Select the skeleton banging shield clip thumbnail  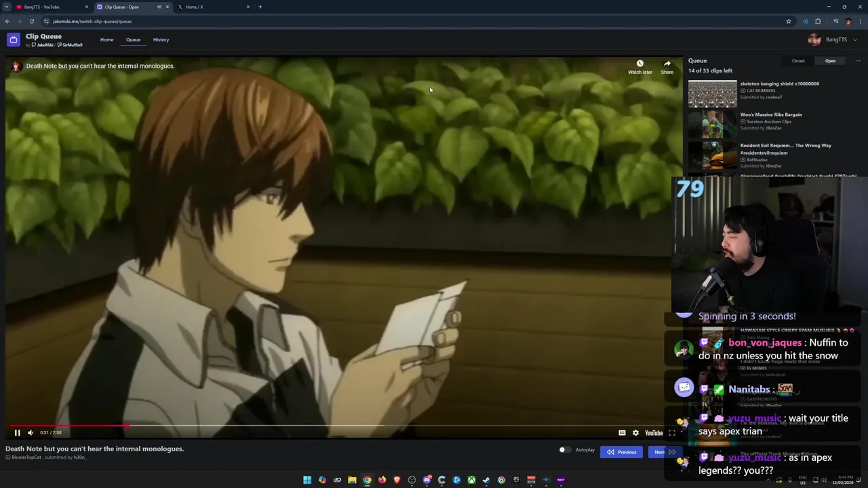(x=712, y=94)
